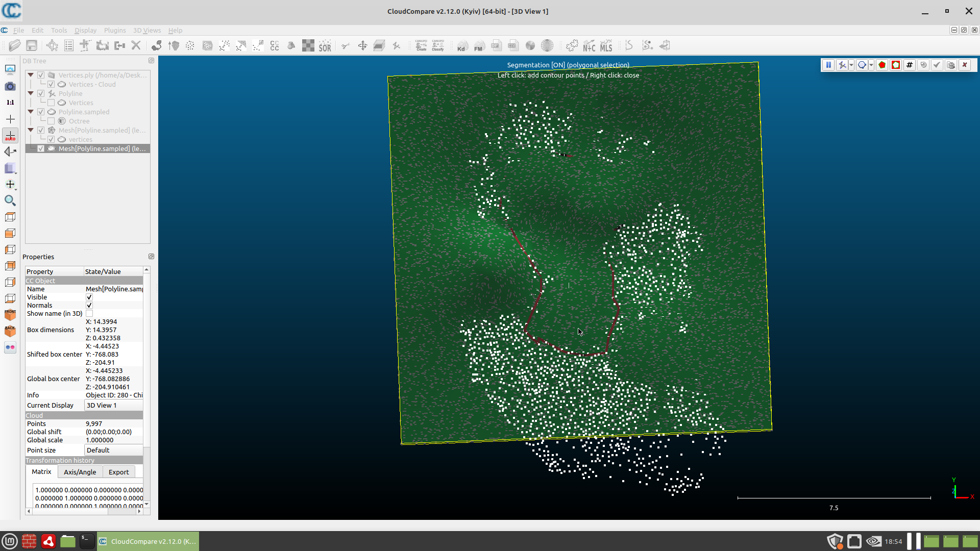Toggle the Normals property checkbox
This screenshot has height=551, width=980.
[89, 305]
